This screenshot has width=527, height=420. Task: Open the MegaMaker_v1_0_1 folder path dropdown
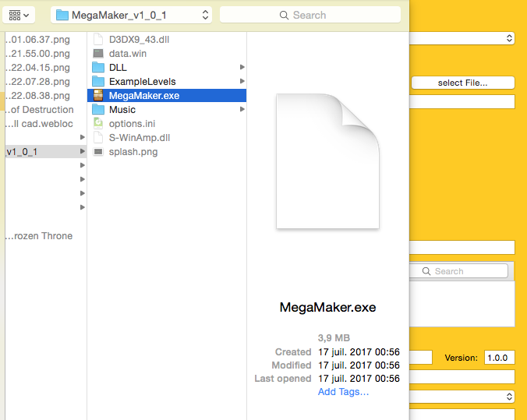pyautogui.click(x=131, y=15)
